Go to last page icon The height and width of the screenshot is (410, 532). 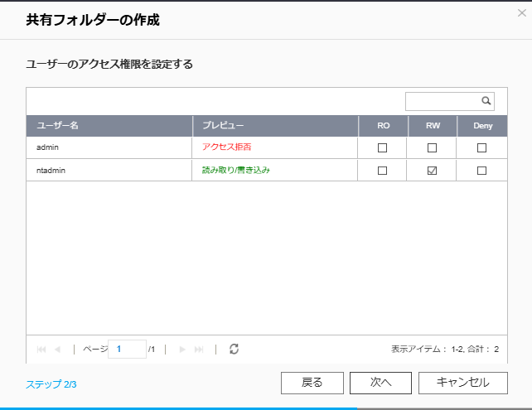tap(199, 350)
